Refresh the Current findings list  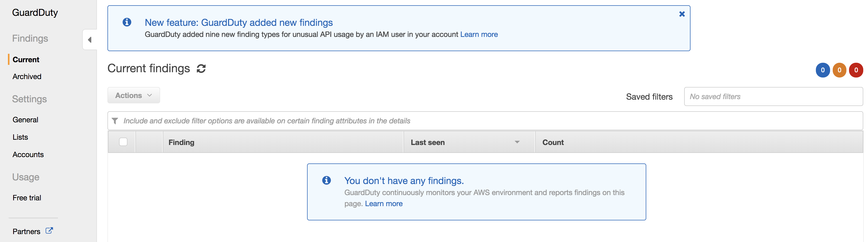click(x=201, y=69)
